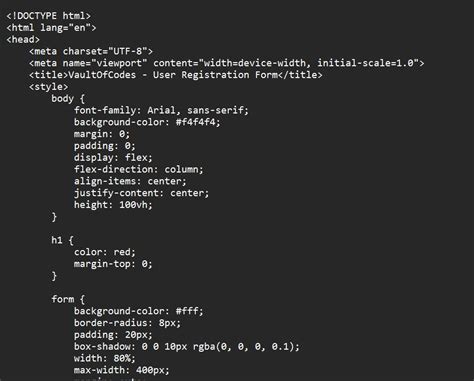
Task: Click the height: 100vh declaration
Action: pyautogui.click(x=113, y=205)
